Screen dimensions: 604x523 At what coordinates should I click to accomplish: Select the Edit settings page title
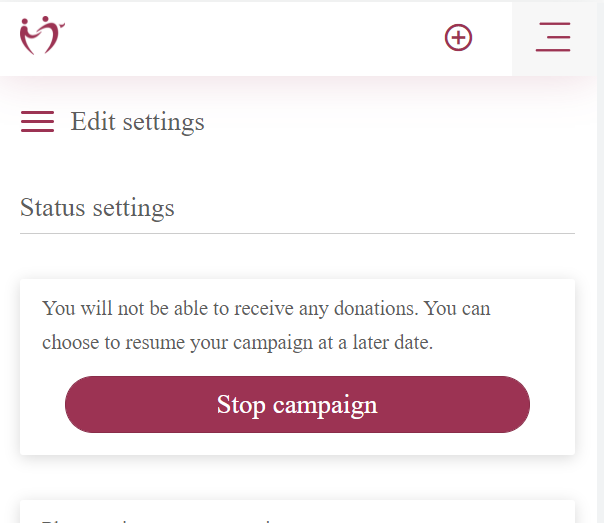(137, 122)
